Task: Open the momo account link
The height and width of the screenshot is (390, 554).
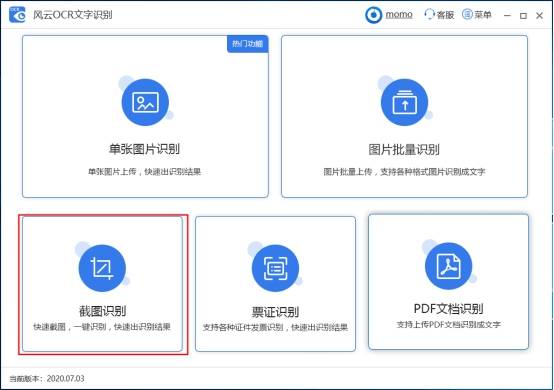Action: pyautogui.click(x=399, y=15)
